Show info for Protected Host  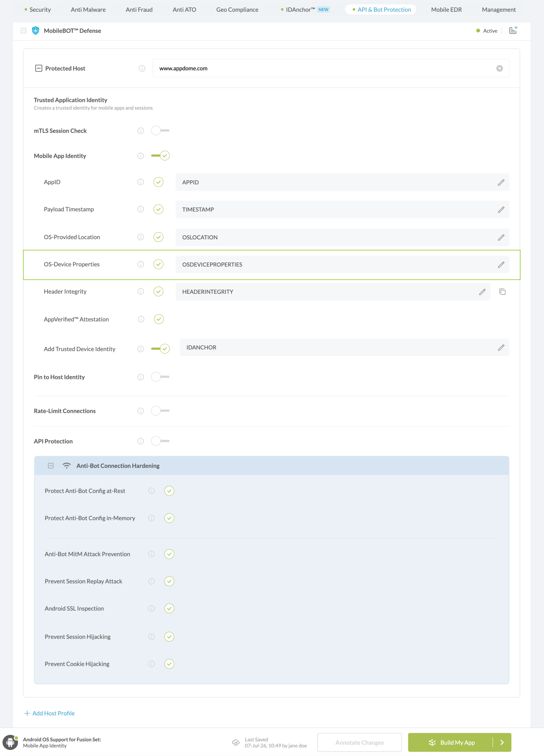point(142,68)
